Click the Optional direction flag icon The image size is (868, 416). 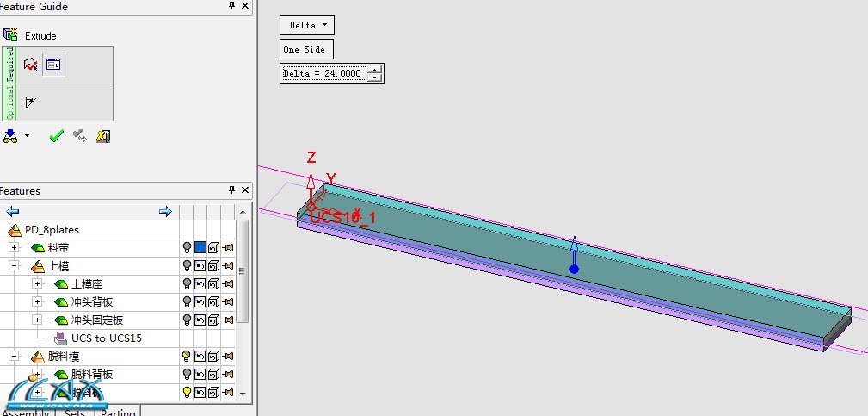(x=31, y=102)
